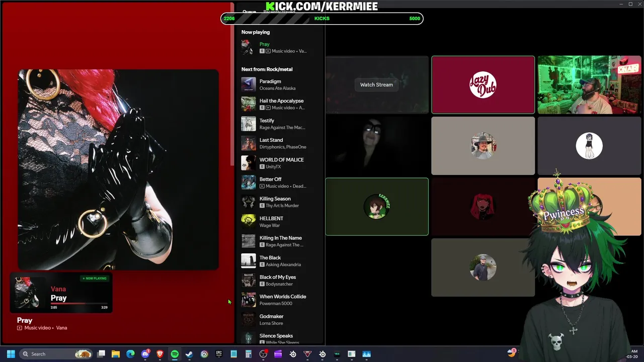Open the Spotify icon in the taskbar

tap(175, 354)
